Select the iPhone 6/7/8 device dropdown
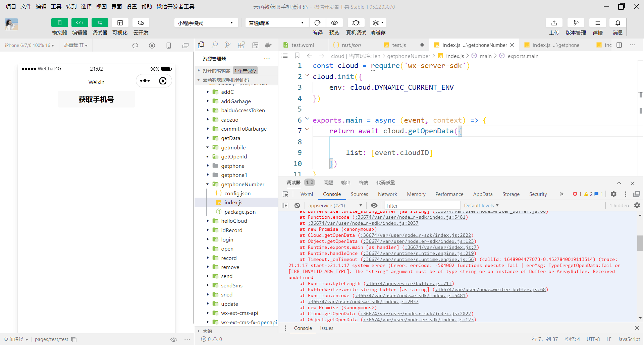644x345 pixels. 30,45
